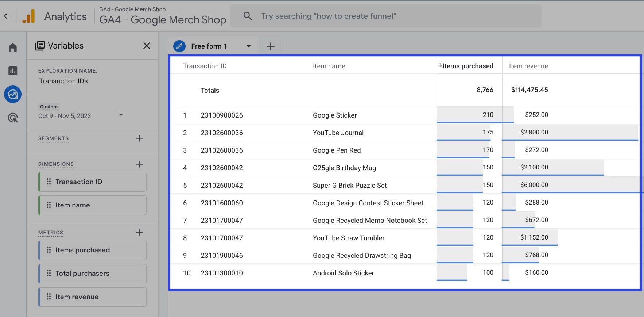Image resolution: width=644 pixels, height=317 pixels.
Task: Click the G25gle Birthday Mug item cell
Action: (x=344, y=168)
